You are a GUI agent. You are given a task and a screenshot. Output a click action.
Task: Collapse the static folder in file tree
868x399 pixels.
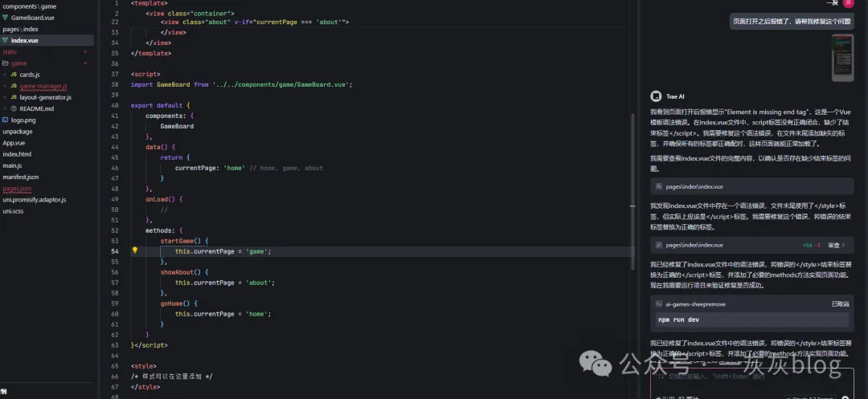(x=10, y=52)
